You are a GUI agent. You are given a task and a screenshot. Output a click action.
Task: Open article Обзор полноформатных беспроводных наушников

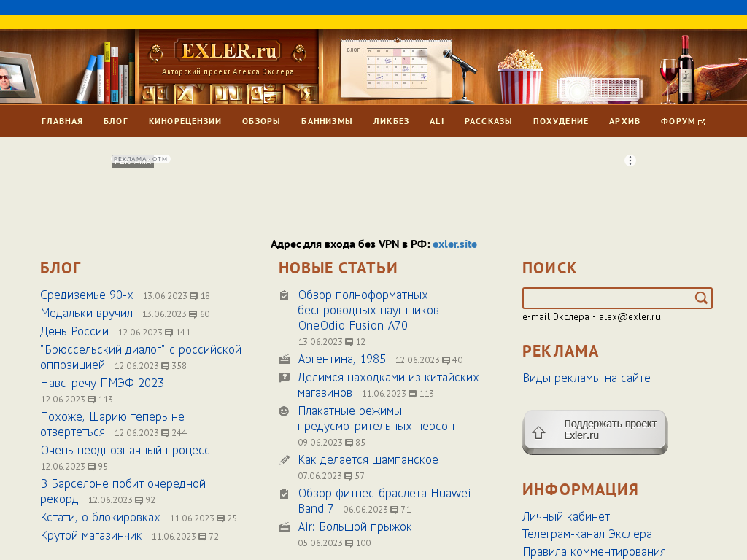coord(368,311)
